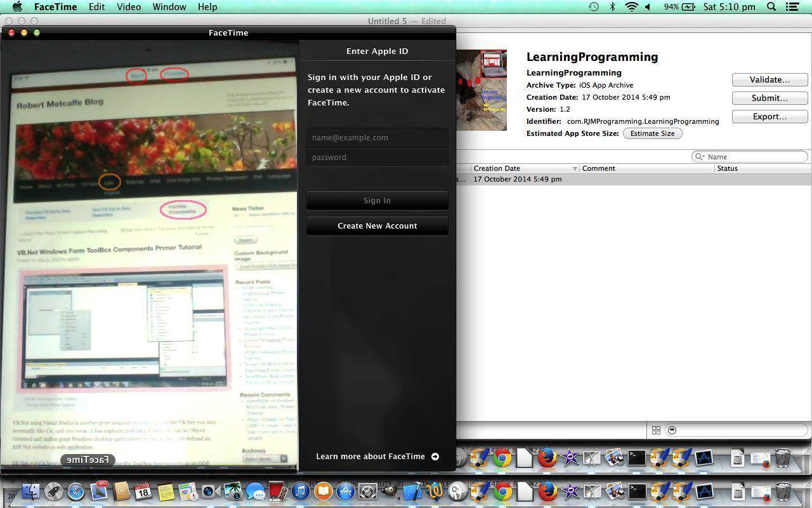This screenshot has width=812, height=508.
Task: Click the Sign In button
Action: 377,201
